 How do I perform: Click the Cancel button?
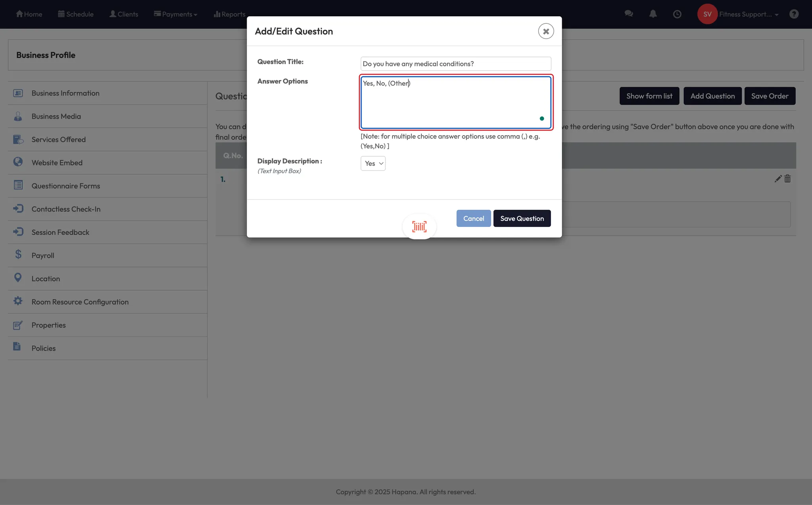473,219
